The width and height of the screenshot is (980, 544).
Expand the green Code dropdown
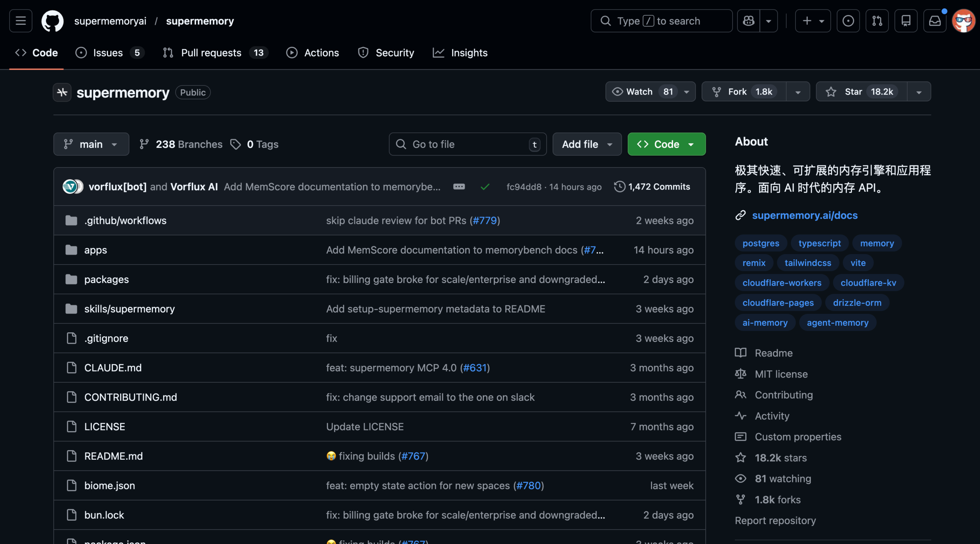(x=666, y=144)
